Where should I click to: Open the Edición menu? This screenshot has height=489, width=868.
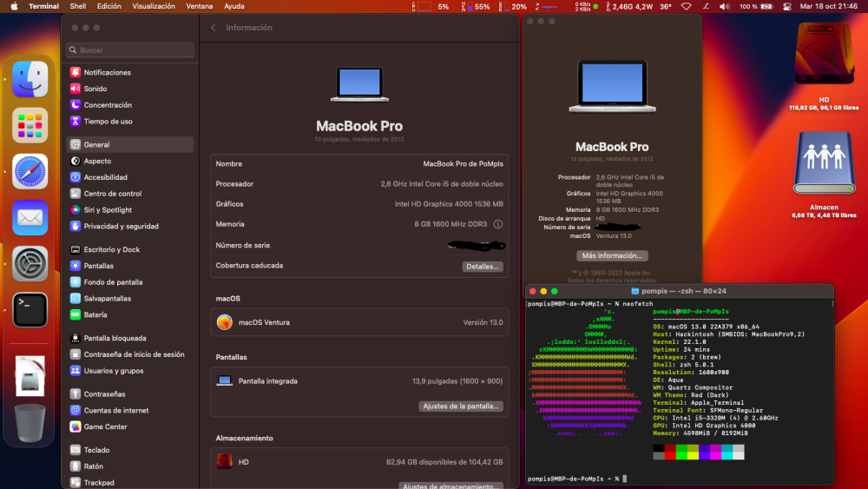point(109,7)
